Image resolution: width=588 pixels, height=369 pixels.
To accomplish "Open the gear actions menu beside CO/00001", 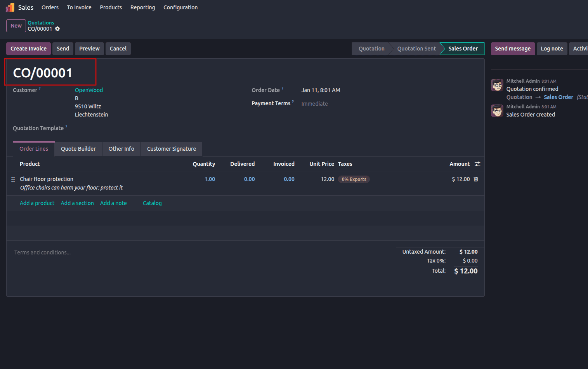I will coord(57,29).
